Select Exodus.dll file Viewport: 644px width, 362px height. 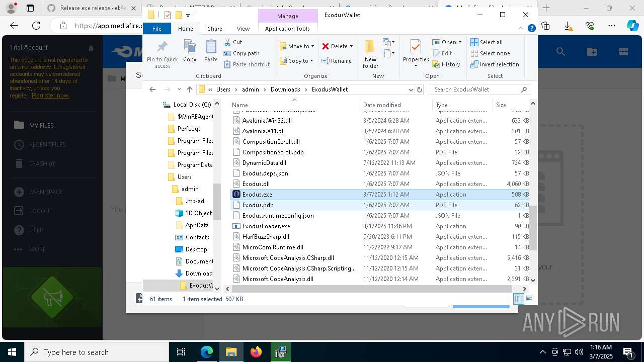[x=256, y=184]
